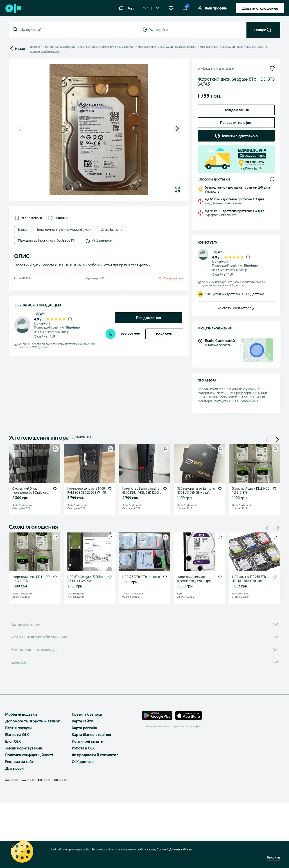Screen dimensions: 289x868
Task: Open the location map thumbnail
Action: 257,350
